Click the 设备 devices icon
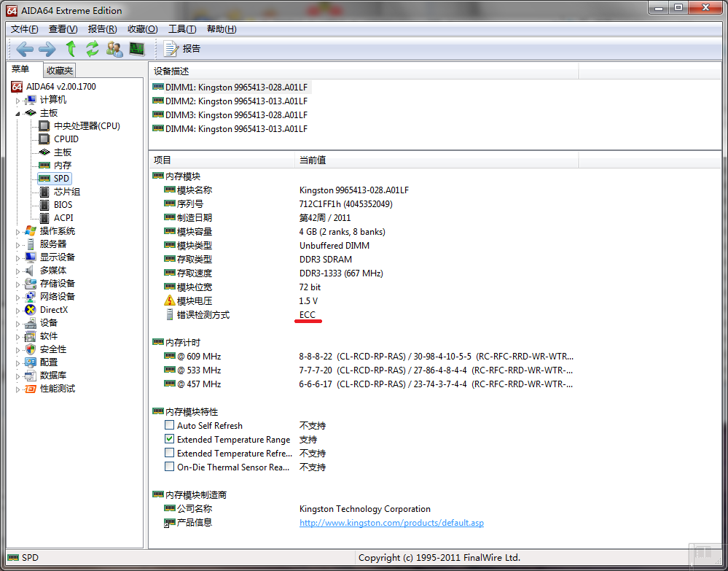 (x=31, y=322)
